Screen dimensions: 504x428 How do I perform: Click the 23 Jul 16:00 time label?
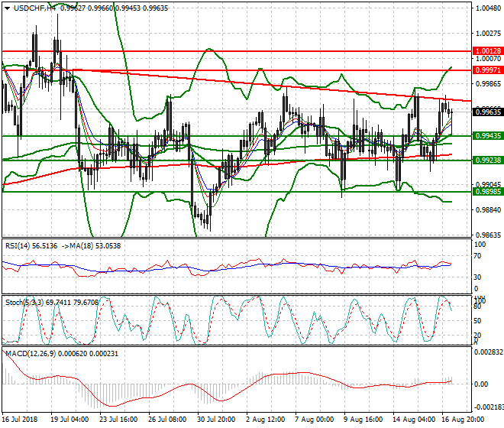(x=118, y=420)
